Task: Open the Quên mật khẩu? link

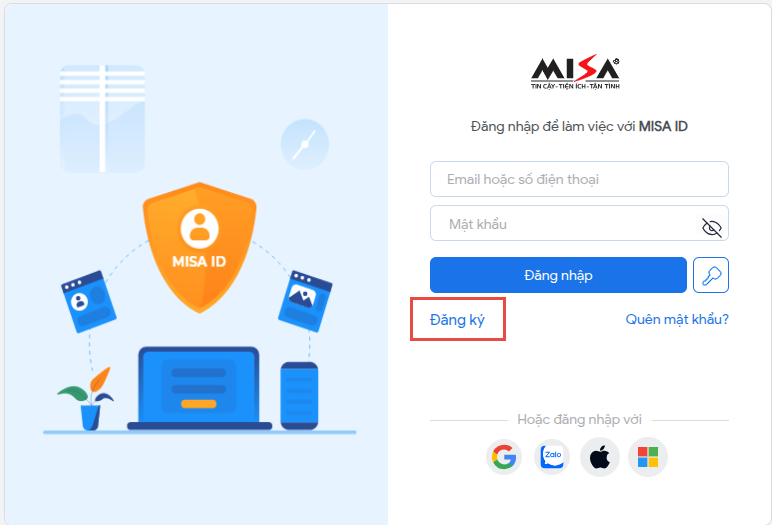Action: (677, 319)
